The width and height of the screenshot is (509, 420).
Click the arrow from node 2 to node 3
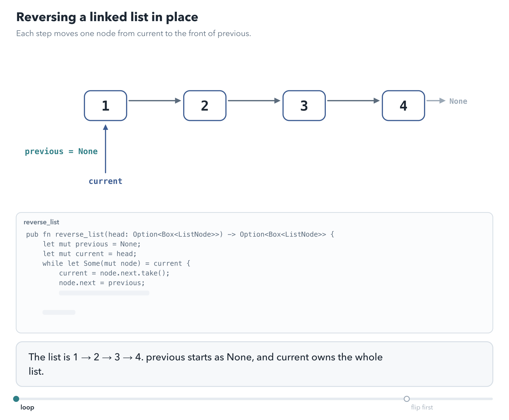click(x=254, y=100)
